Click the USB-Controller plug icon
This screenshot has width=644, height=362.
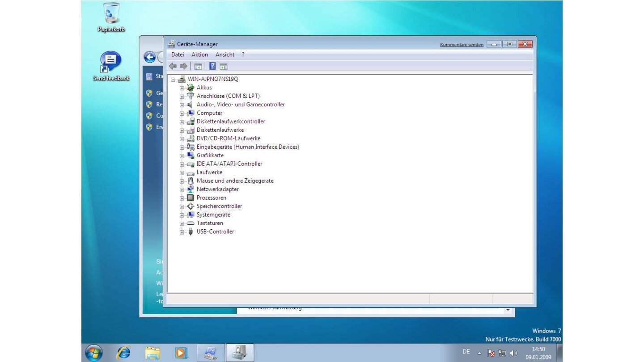[x=191, y=232]
